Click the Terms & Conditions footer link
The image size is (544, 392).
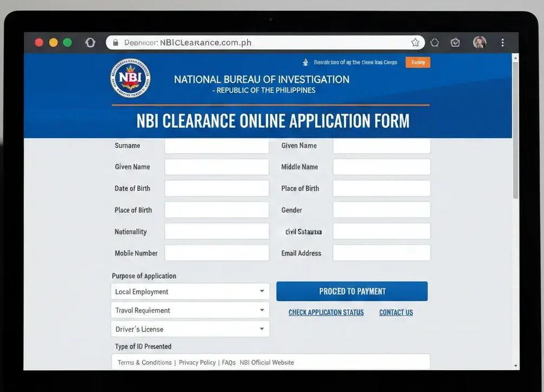click(144, 362)
